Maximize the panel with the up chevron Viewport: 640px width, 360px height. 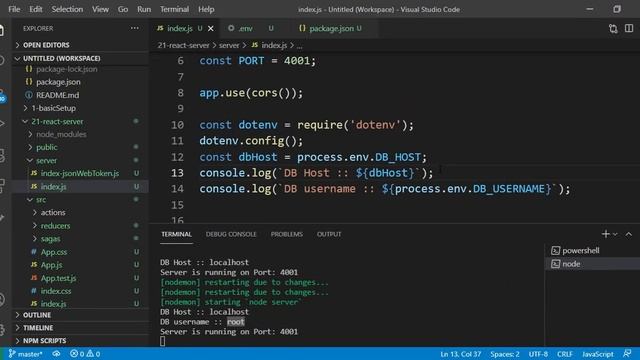click(629, 234)
